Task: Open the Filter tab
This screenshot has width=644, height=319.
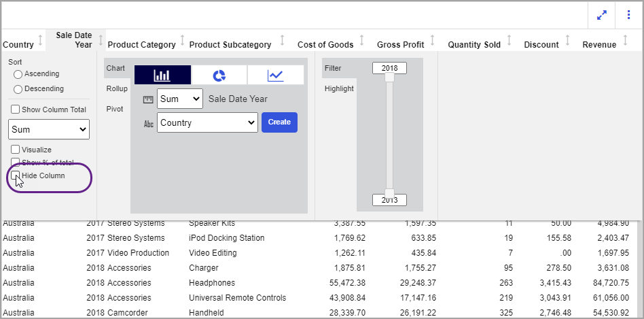Action: point(333,68)
